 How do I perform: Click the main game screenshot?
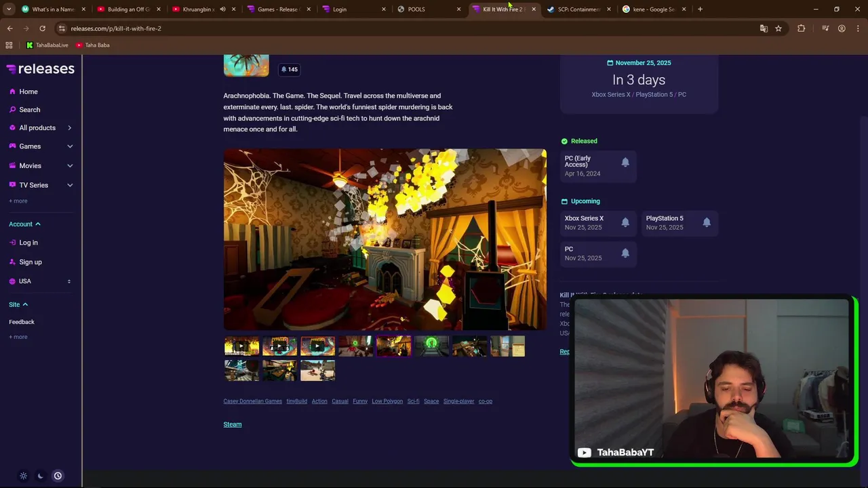coord(385,239)
